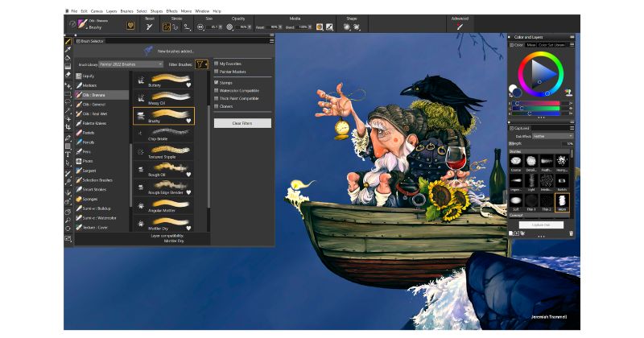644x338 pixels.
Task: Select the Rectangular Selection tool
Action: 68,94
